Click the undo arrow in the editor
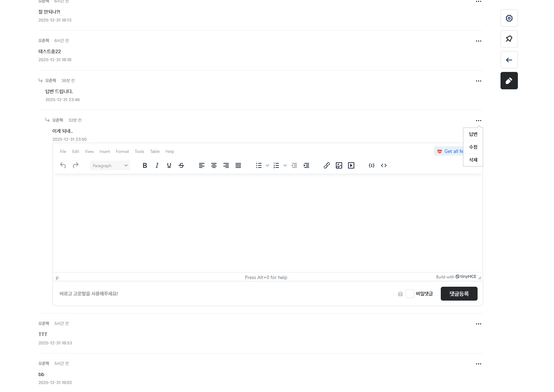The image size is (554, 392). (x=63, y=165)
